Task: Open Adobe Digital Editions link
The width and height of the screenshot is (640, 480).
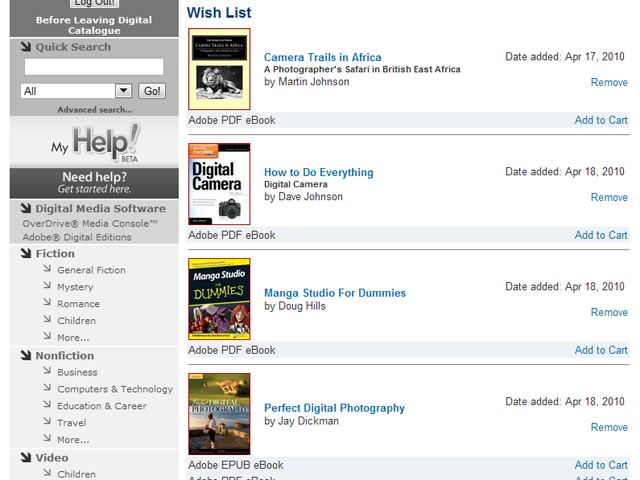Action: point(77,237)
